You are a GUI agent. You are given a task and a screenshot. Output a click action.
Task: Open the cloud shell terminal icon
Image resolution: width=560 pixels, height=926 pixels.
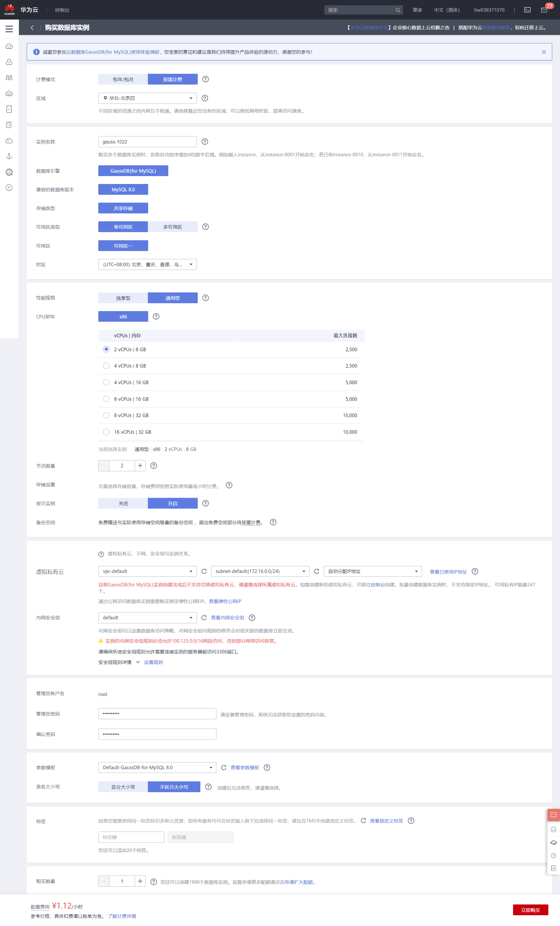click(527, 10)
